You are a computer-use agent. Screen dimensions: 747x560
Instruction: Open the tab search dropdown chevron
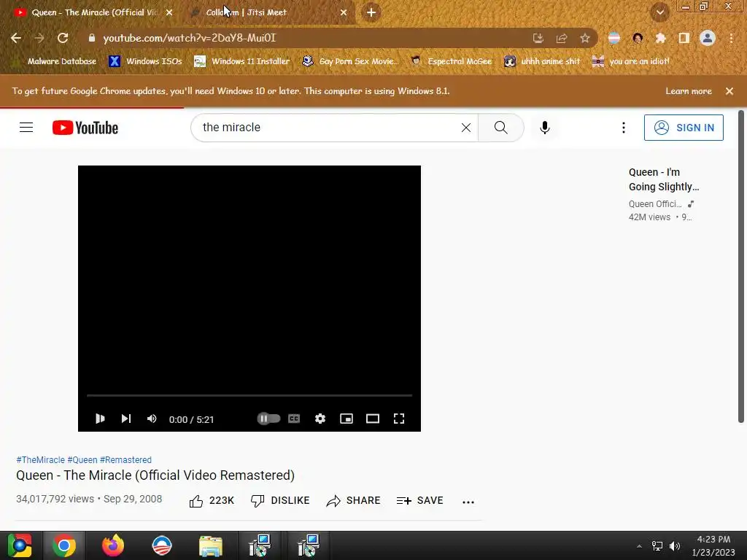pos(659,12)
